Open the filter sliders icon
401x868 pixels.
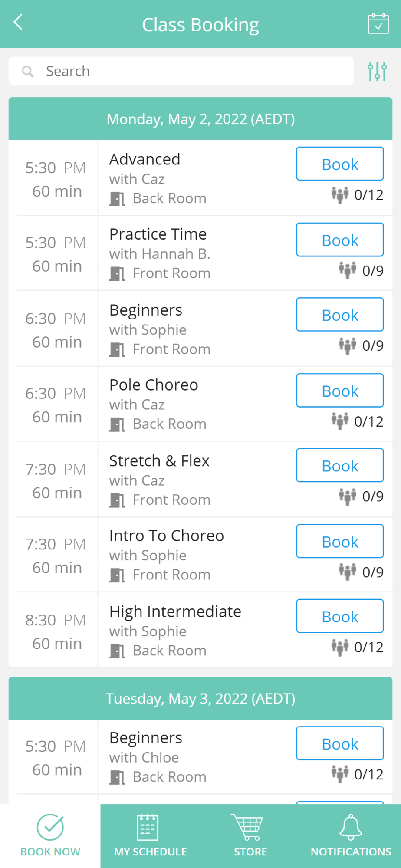(x=377, y=71)
